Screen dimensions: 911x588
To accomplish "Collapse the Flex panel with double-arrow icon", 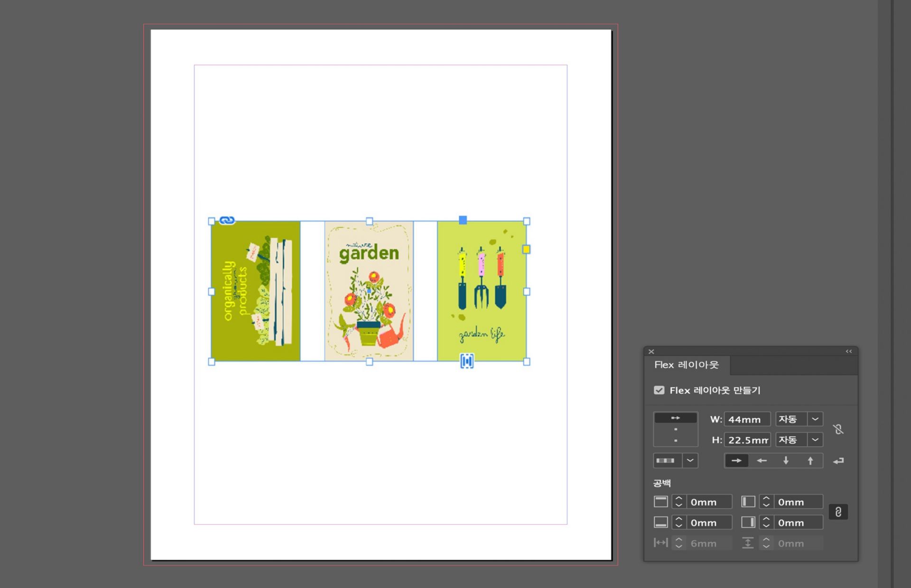I will point(848,352).
